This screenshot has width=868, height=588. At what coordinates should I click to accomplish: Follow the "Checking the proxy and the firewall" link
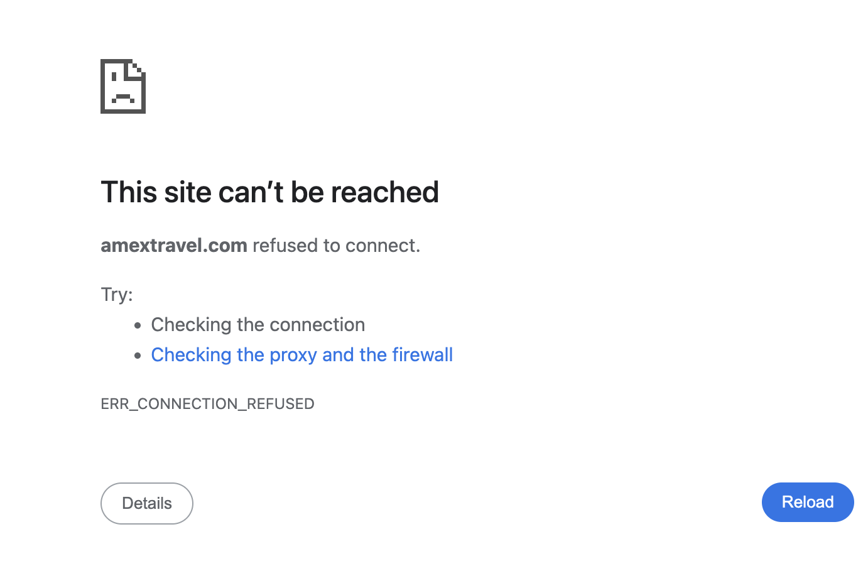(301, 355)
